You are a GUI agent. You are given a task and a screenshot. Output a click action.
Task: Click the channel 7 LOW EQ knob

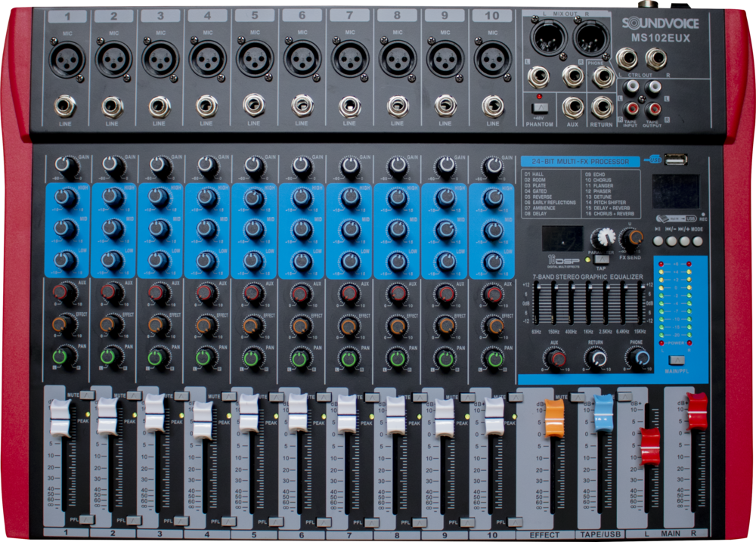click(x=349, y=261)
